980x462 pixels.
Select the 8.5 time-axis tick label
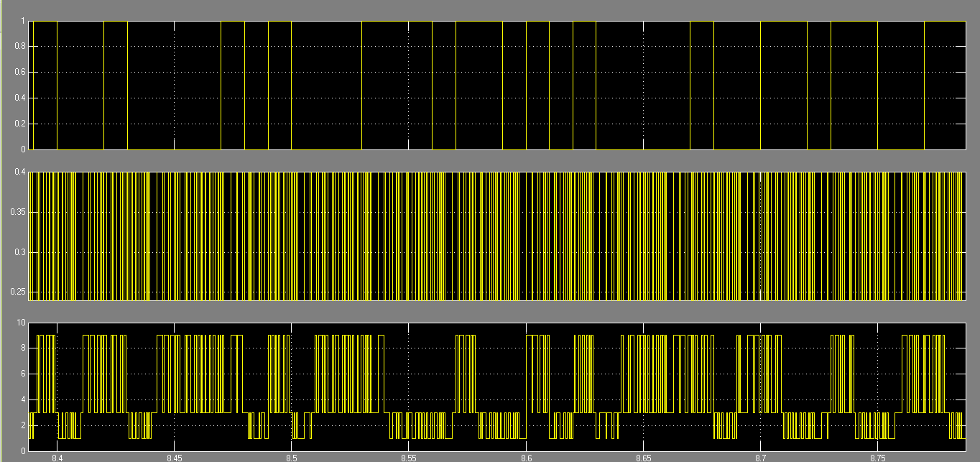coord(292,458)
